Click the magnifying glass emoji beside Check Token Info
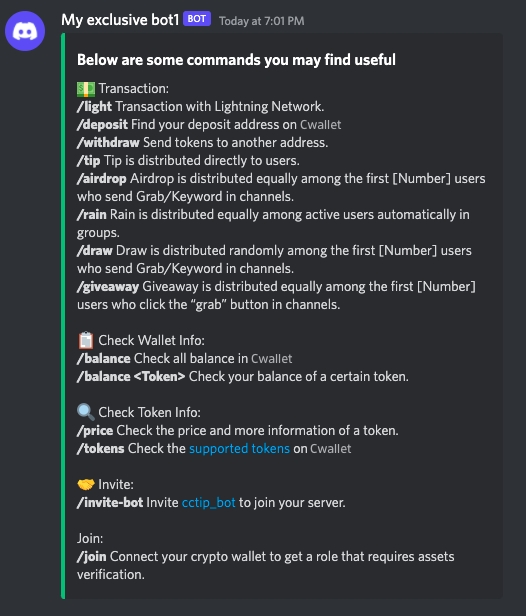Screen dimensions: 526x616 (86, 412)
